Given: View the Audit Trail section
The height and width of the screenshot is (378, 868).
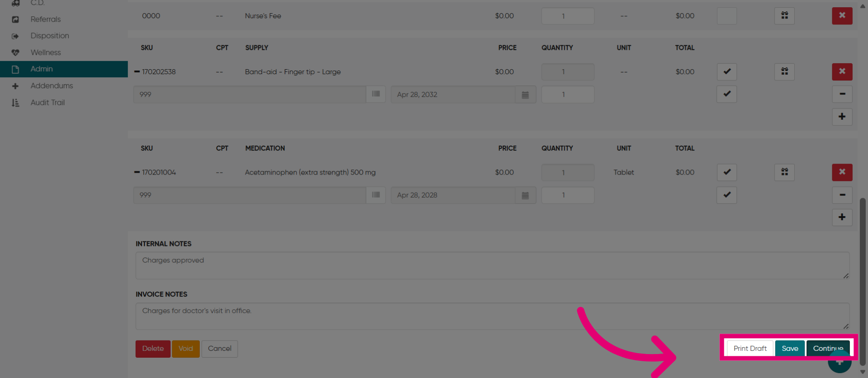Looking at the screenshot, I should pos(47,103).
